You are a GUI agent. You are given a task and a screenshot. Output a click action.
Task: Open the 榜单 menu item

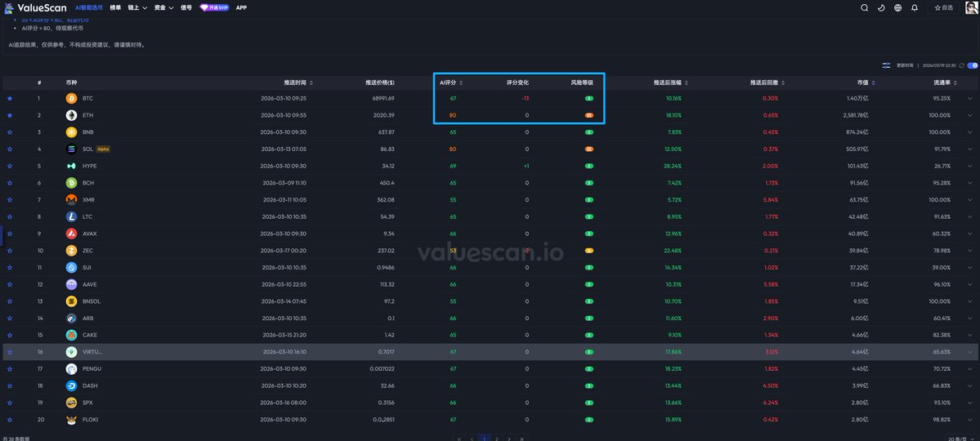click(115, 7)
